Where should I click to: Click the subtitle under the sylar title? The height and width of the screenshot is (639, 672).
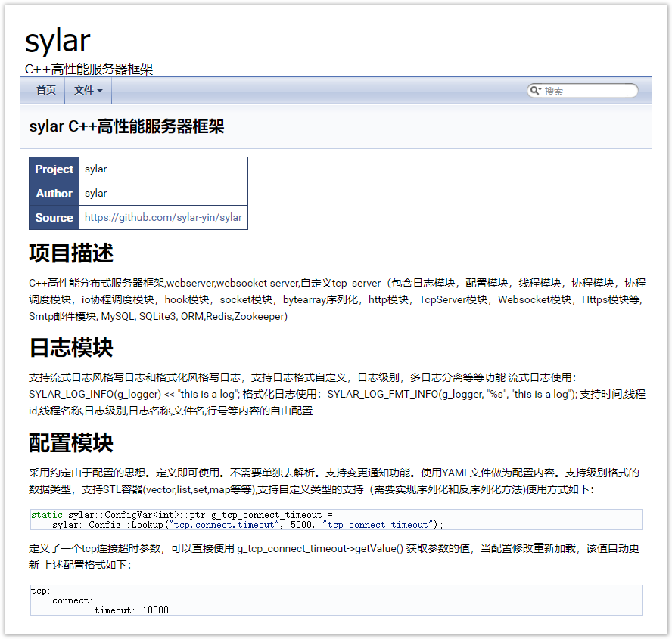tap(89, 69)
